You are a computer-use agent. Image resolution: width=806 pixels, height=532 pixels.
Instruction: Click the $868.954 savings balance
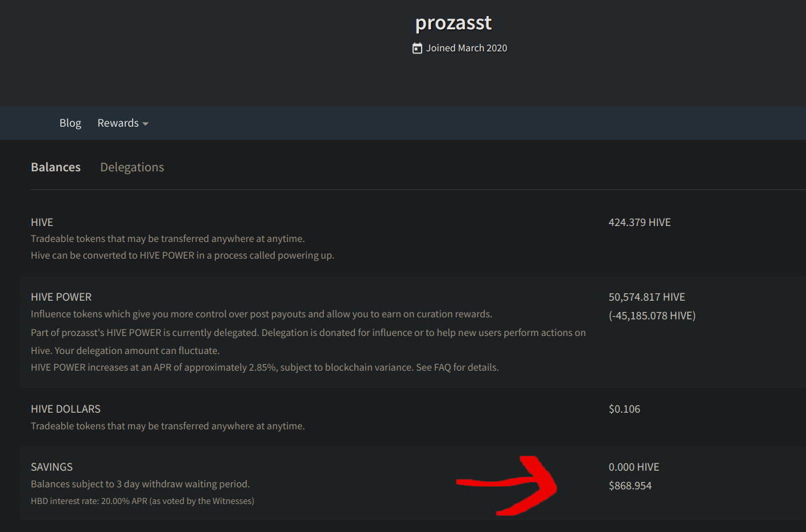point(630,485)
